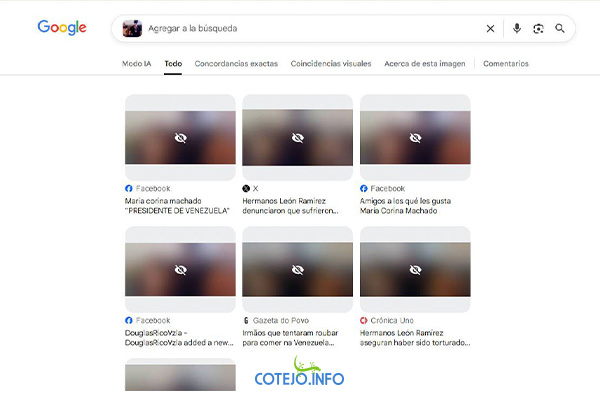Viewport: 600px width, 400px height.
Task: Click the Google logo
Action: (x=62, y=27)
